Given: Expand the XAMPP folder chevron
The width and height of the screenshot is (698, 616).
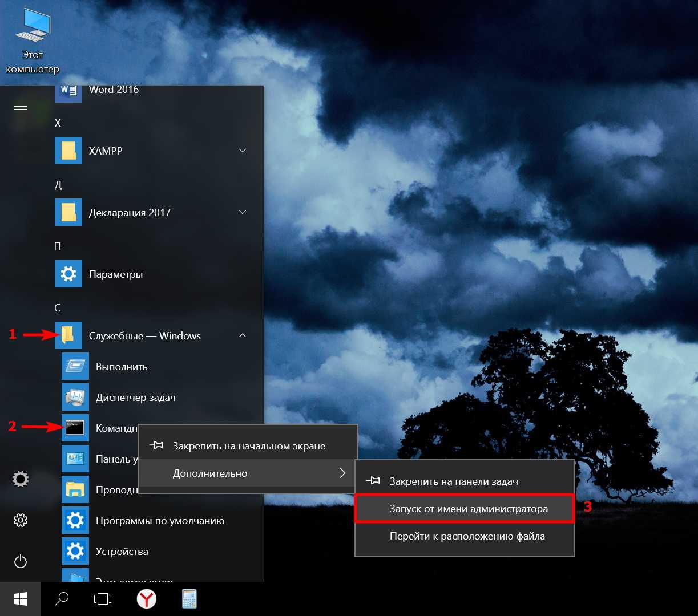Looking at the screenshot, I should pyautogui.click(x=243, y=151).
